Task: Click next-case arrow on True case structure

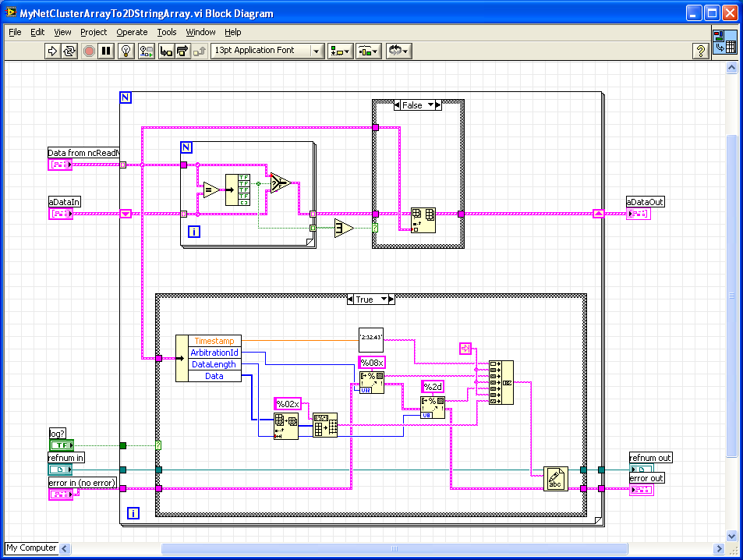Action: click(391, 299)
